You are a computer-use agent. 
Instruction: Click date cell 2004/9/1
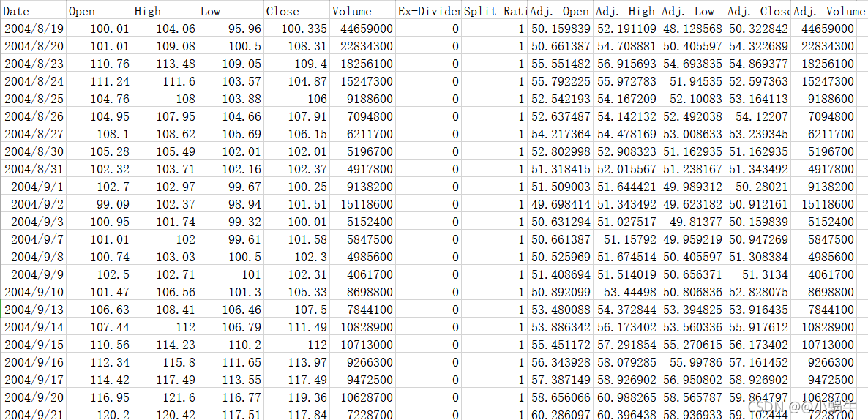(34, 187)
